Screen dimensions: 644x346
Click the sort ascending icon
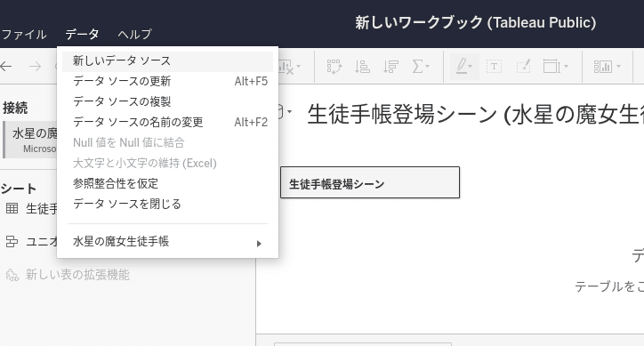click(x=362, y=67)
